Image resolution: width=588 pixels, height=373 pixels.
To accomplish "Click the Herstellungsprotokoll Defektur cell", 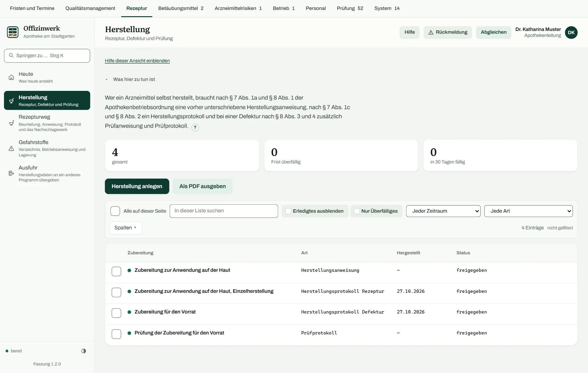I will pos(342,312).
